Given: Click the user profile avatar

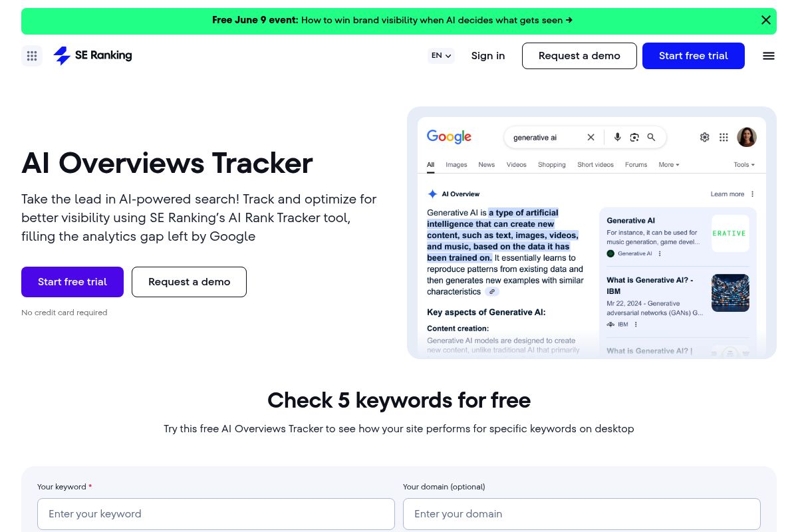Looking at the screenshot, I should (747, 137).
